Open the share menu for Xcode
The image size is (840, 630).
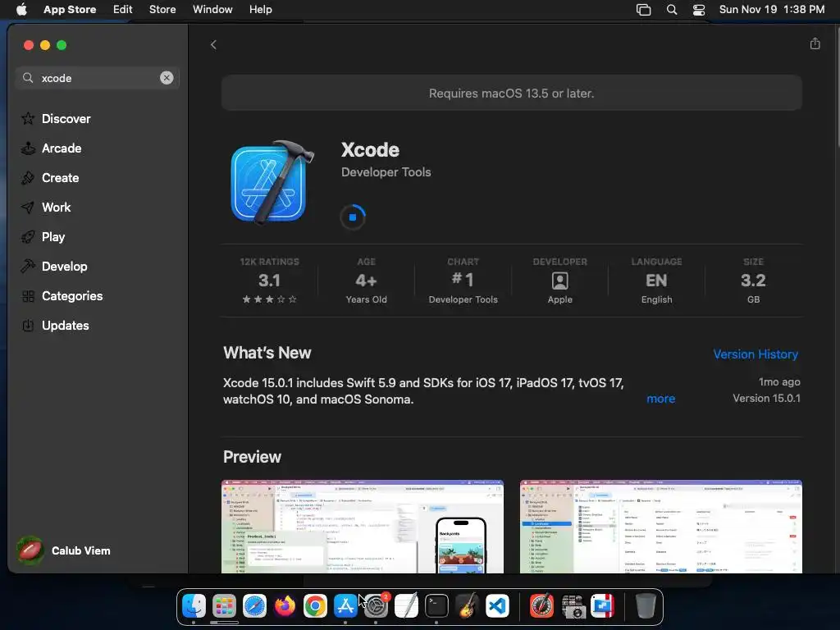pyautogui.click(x=815, y=44)
